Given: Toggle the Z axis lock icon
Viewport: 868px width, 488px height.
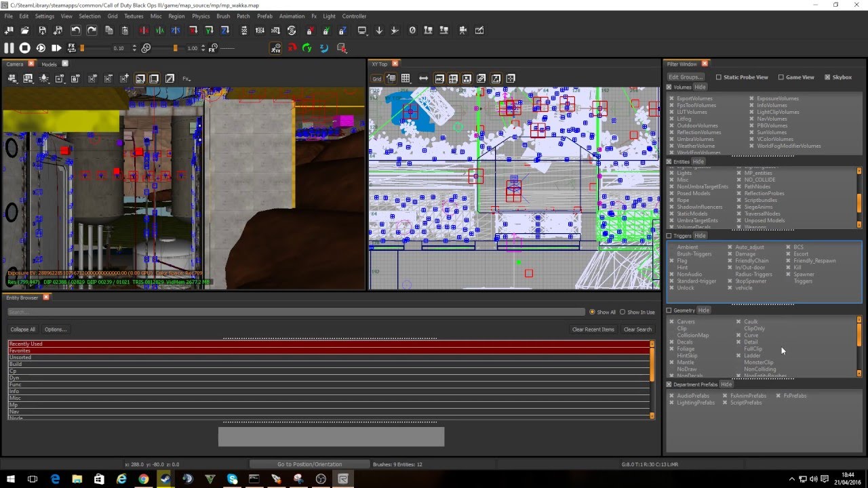Looking at the screenshot, I should tap(342, 30).
